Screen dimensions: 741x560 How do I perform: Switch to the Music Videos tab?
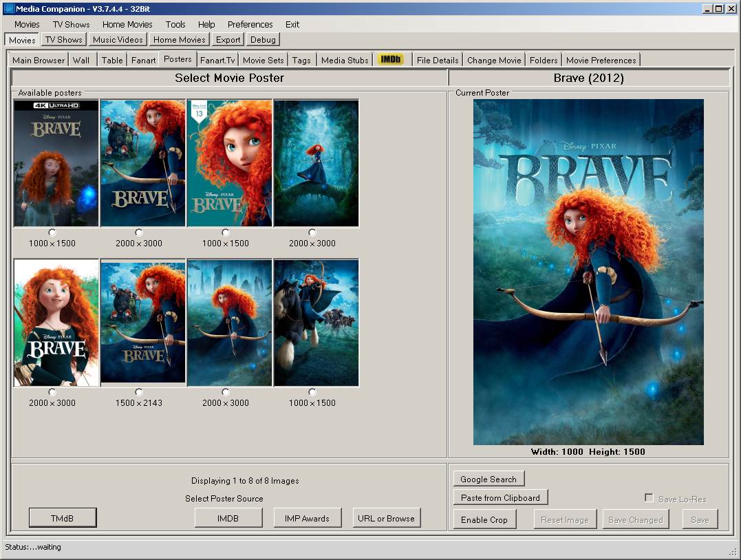tap(118, 40)
